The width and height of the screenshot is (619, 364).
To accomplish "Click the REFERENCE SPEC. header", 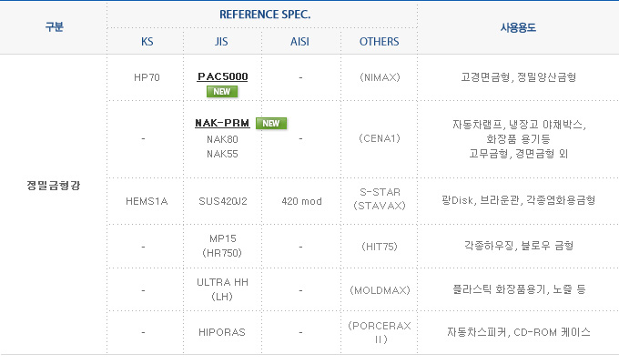I will pos(265,15).
